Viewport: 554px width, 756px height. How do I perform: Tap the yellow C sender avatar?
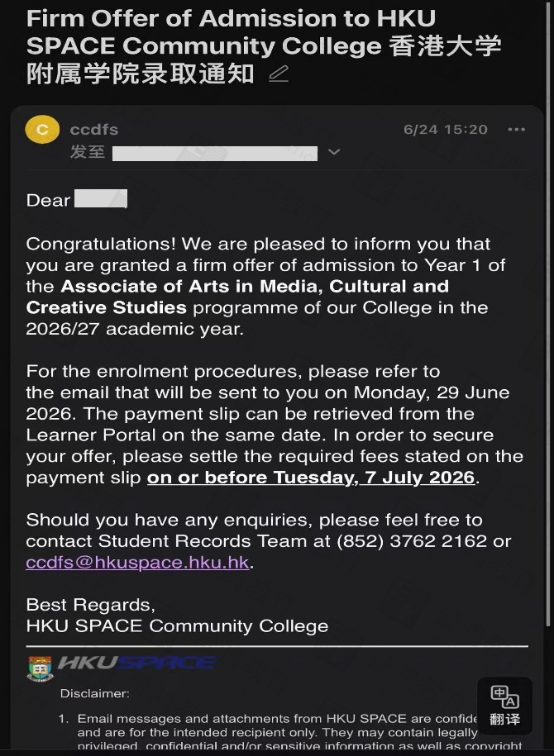(x=42, y=129)
